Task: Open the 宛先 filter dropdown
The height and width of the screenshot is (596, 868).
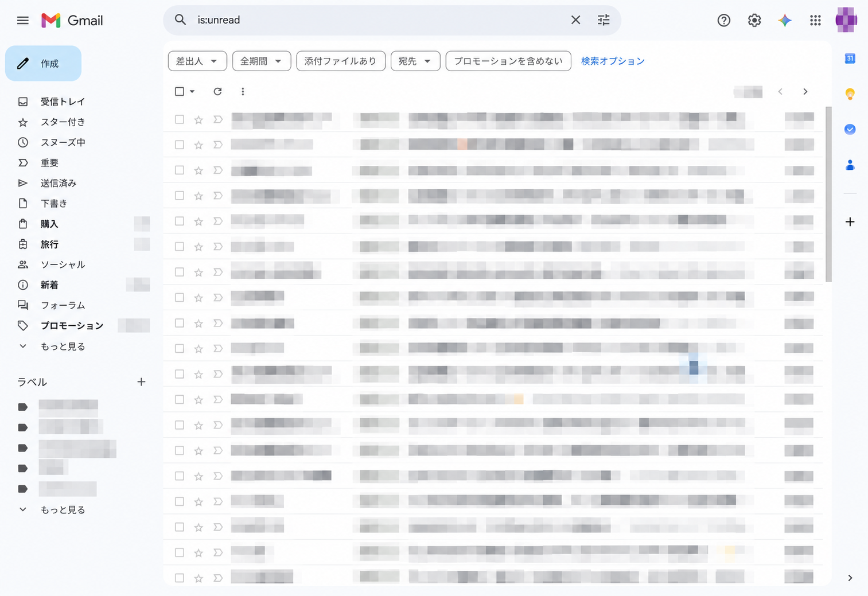Action: (415, 61)
